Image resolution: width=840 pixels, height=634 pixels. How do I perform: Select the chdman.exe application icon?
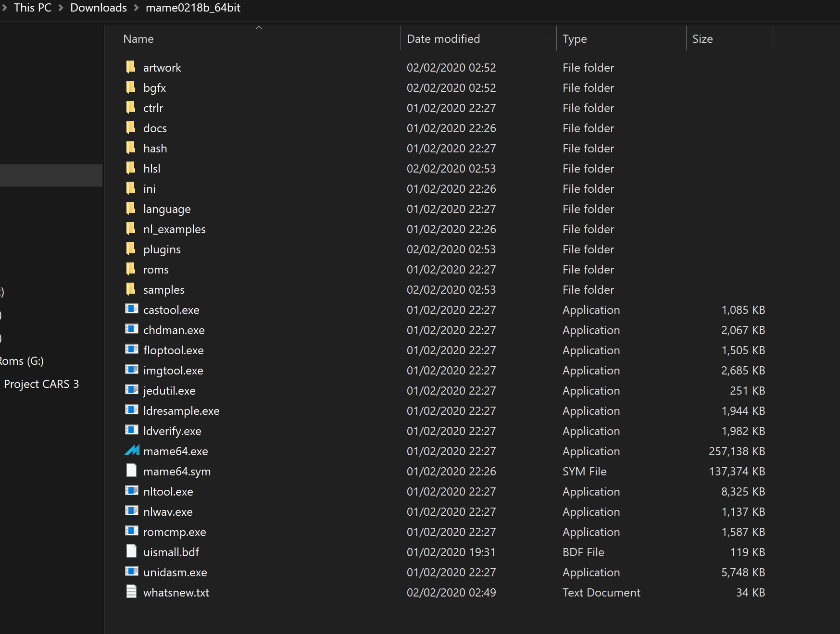click(132, 329)
